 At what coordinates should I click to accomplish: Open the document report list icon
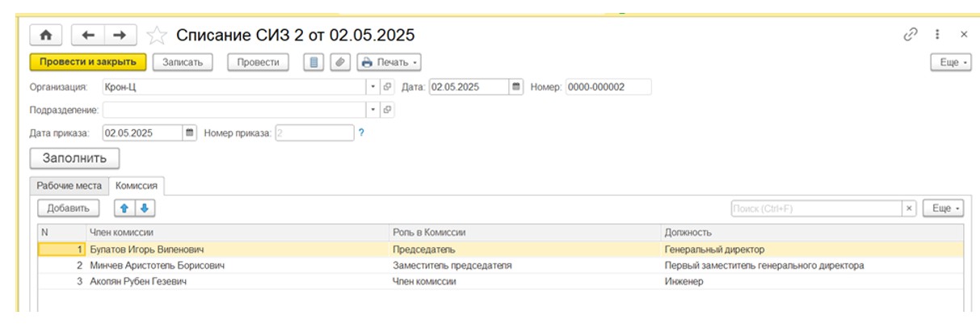314,62
